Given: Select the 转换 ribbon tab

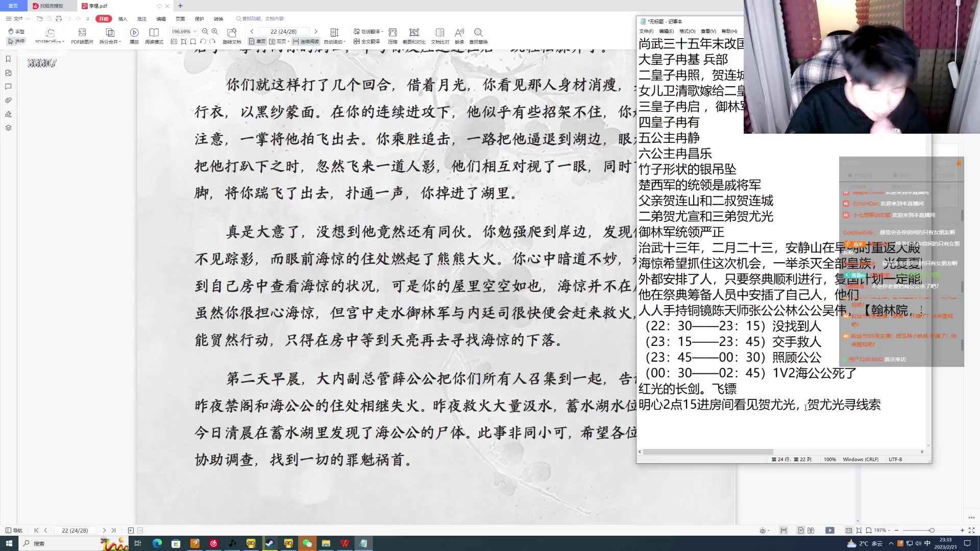Looking at the screenshot, I should 218,19.
